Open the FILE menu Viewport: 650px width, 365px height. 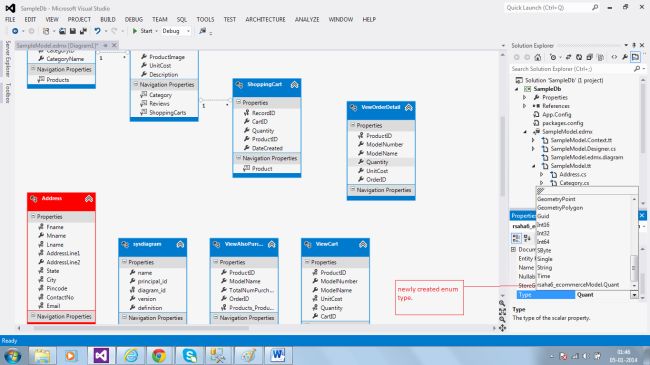tap(10, 19)
